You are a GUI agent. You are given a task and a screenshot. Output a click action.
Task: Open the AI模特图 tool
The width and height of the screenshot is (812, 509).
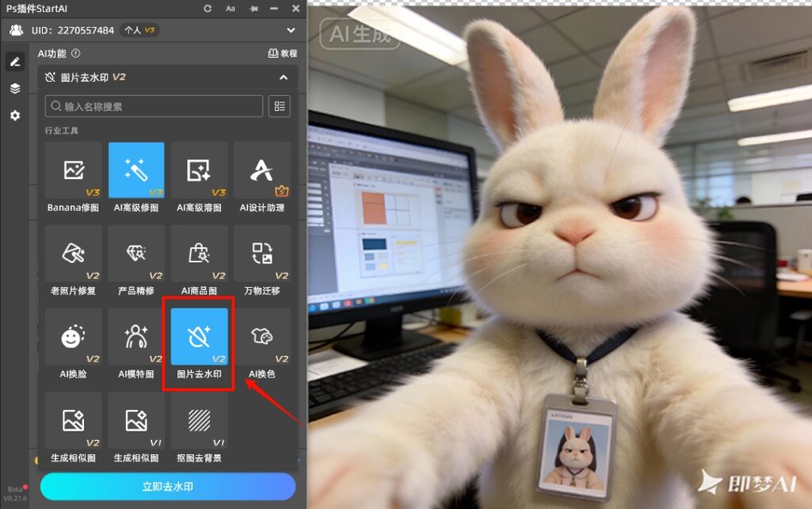coord(136,337)
